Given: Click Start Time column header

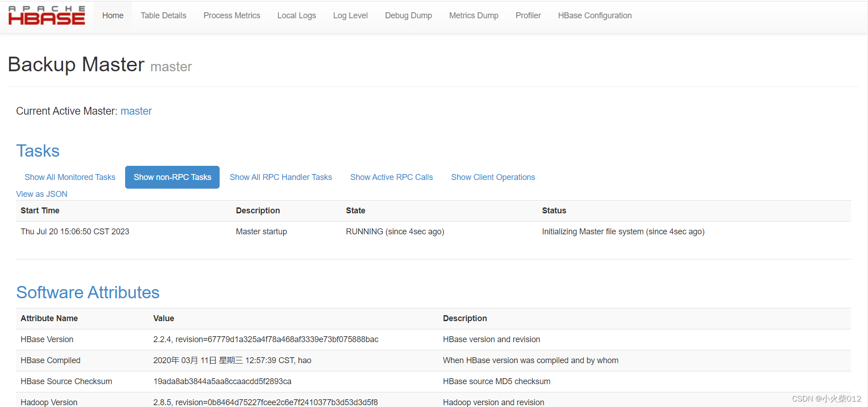Looking at the screenshot, I should coord(40,211).
